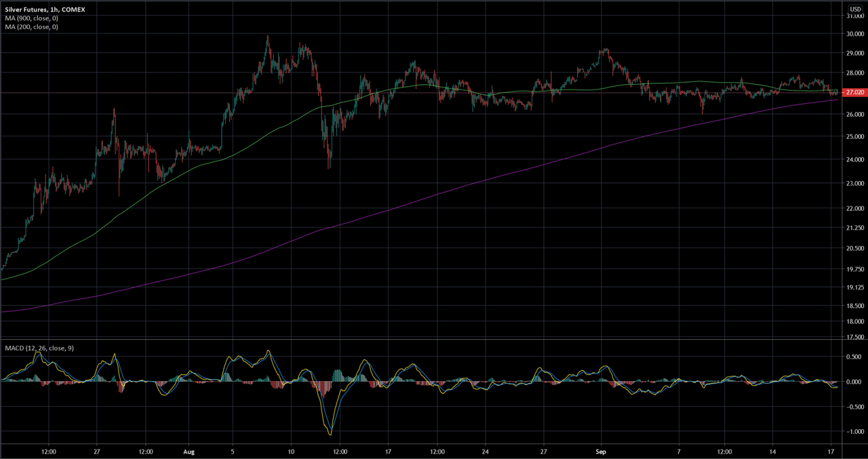
Task: Click the 29.000 price axis label
Action: tap(854, 53)
